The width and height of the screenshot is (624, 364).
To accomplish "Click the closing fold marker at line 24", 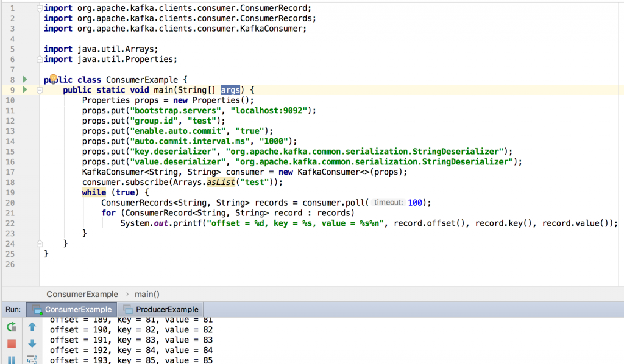I will point(40,243).
